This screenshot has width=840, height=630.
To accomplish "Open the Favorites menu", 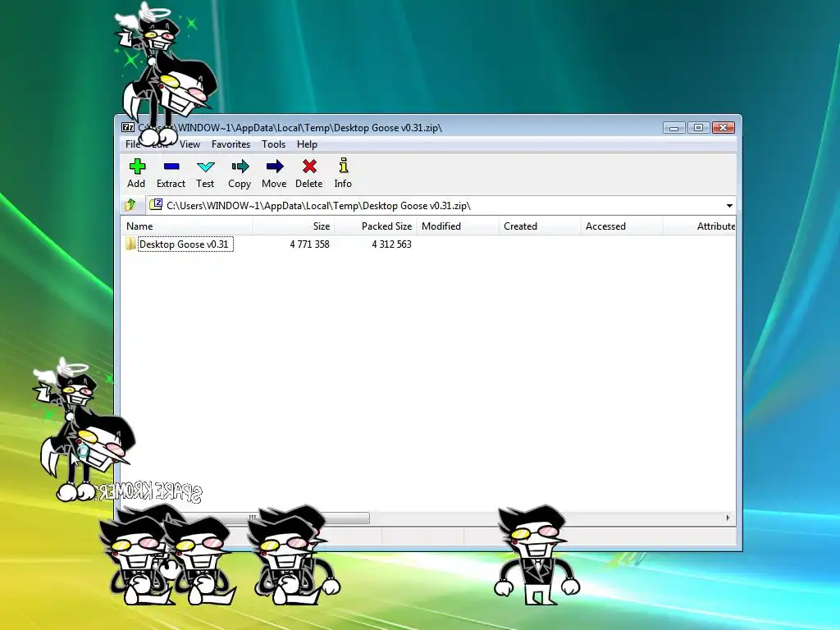I will [231, 144].
